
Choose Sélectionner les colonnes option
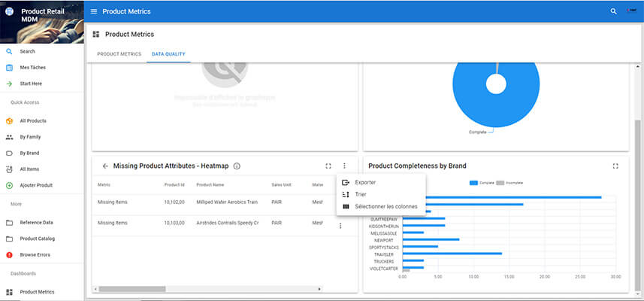tap(385, 206)
